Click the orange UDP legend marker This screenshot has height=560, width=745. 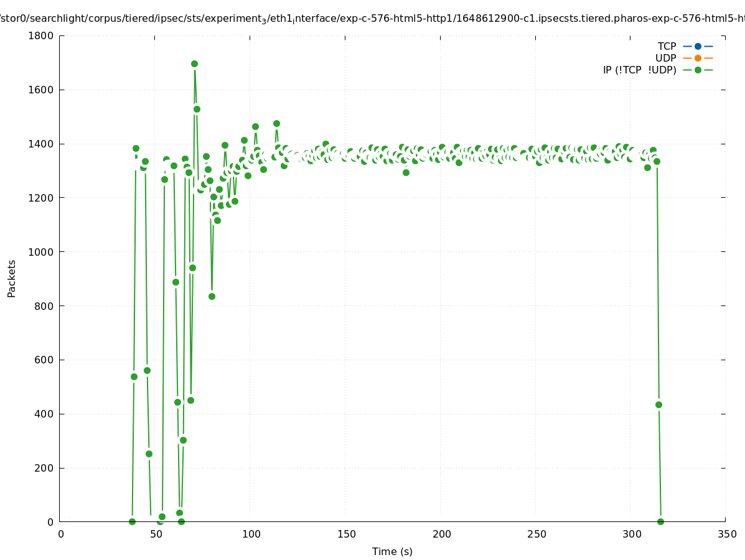pos(698,58)
